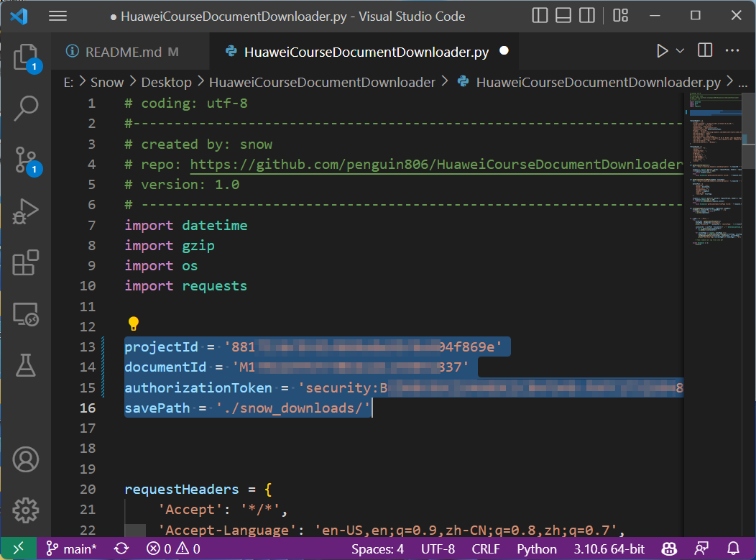
Task: Click line number 13 in the gutter
Action: click(88, 346)
